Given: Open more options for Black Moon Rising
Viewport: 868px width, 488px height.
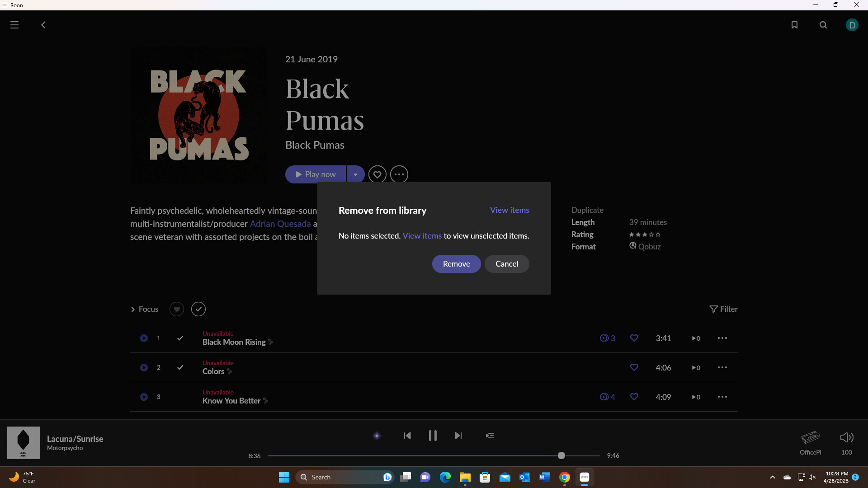Looking at the screenshot, I should pyautogui.click(x=722, y=338).
